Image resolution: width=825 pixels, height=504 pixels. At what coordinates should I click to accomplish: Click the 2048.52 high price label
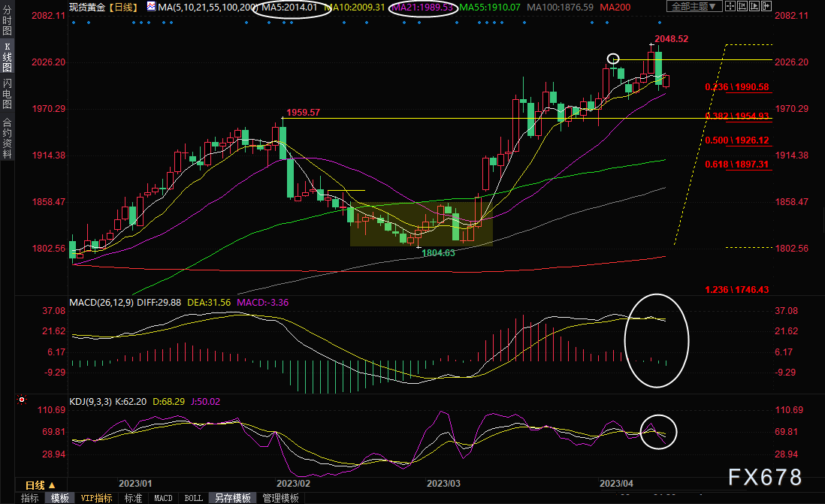coord(672,39)
